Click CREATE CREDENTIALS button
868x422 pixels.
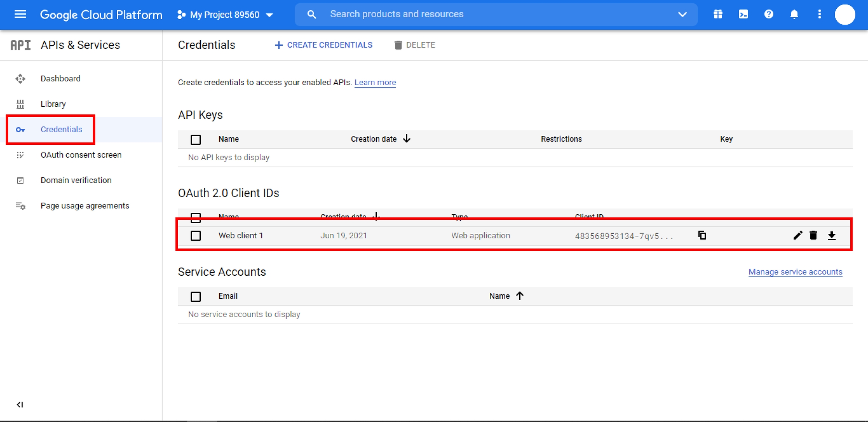point(324,45)
